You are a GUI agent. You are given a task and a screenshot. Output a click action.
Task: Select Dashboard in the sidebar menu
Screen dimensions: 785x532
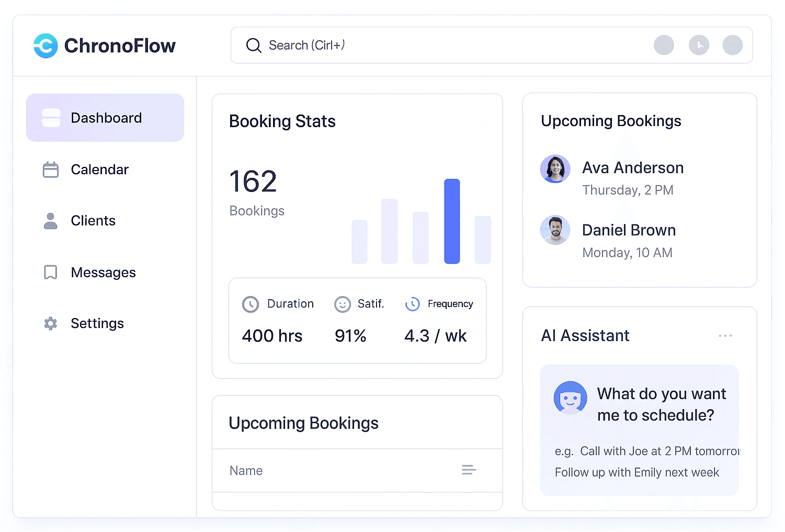(105, 118)
